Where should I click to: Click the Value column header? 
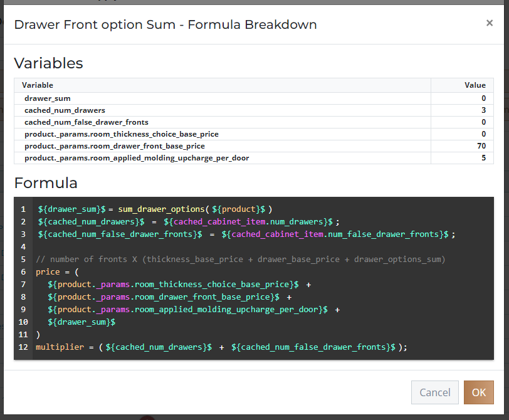[475, 85]
